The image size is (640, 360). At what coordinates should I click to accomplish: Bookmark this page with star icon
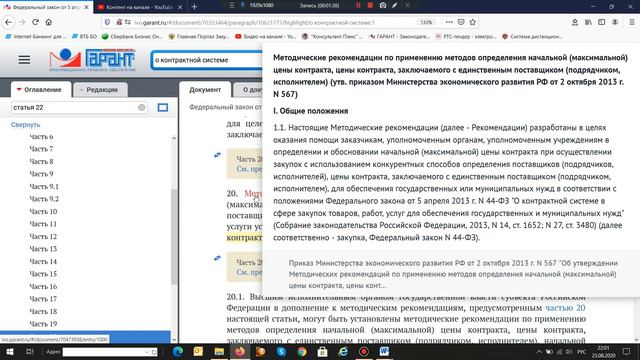click(x=473, y=22)
